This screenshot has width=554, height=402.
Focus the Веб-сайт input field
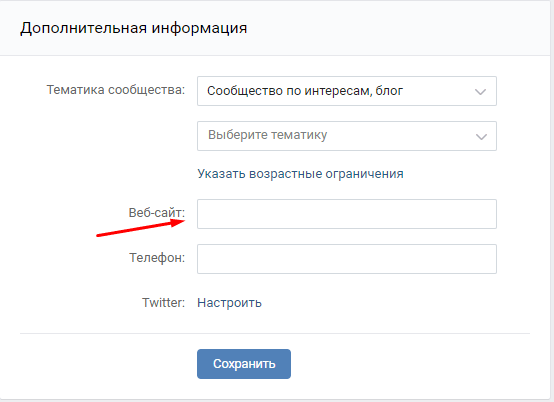(x=347, y=214)
